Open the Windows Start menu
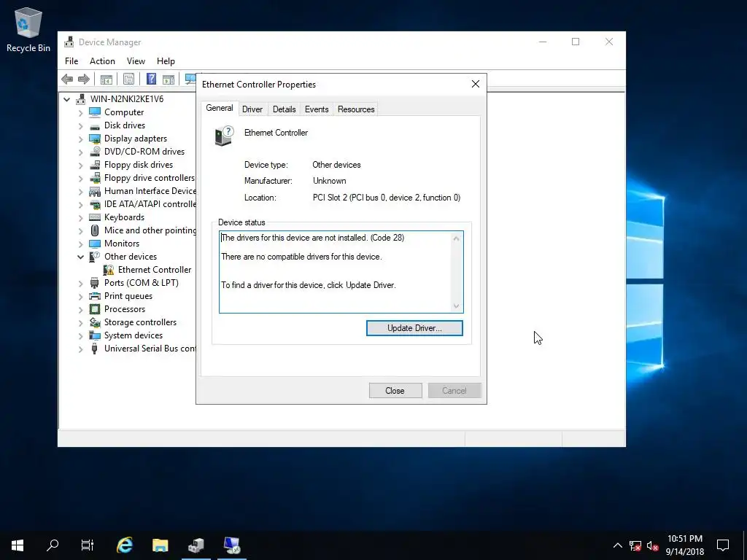Viewport: 747px width, 560px height. [18, 545]
